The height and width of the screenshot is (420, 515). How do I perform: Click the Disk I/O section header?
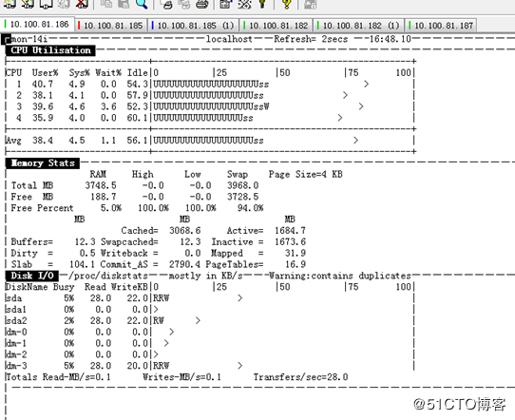[32, 276]
